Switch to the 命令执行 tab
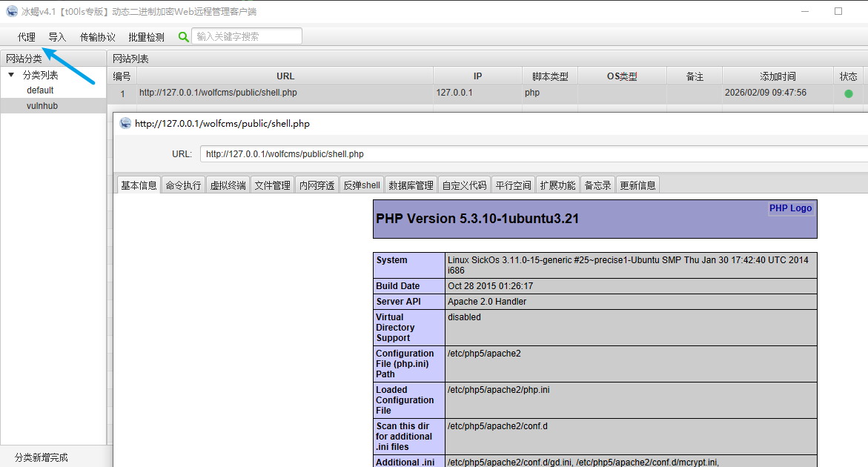This screenshot has height=467, width=868. click(183, 185)
